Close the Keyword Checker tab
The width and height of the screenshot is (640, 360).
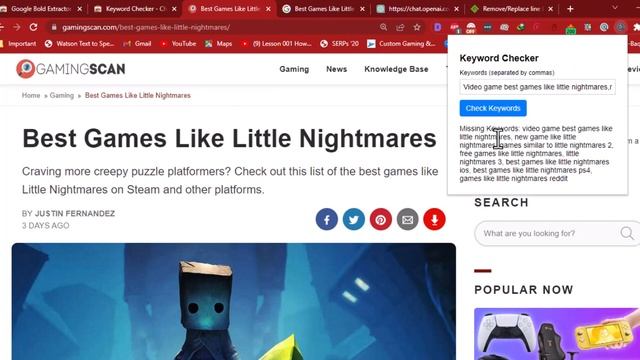click(174, 9)
